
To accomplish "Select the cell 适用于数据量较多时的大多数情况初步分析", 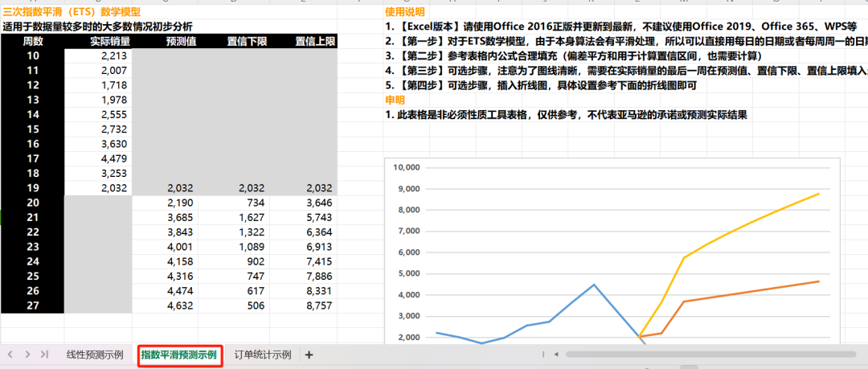I will (97, 26).
